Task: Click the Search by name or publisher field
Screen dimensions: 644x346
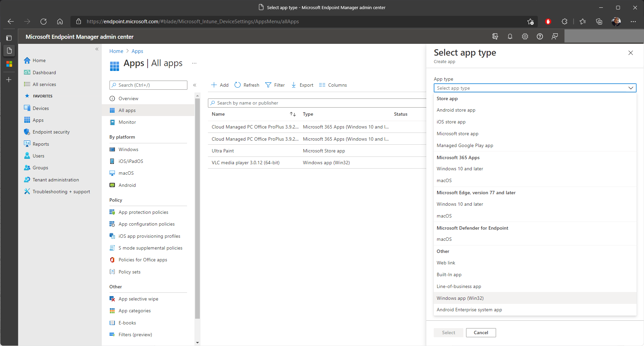Action: click(317, 103)
